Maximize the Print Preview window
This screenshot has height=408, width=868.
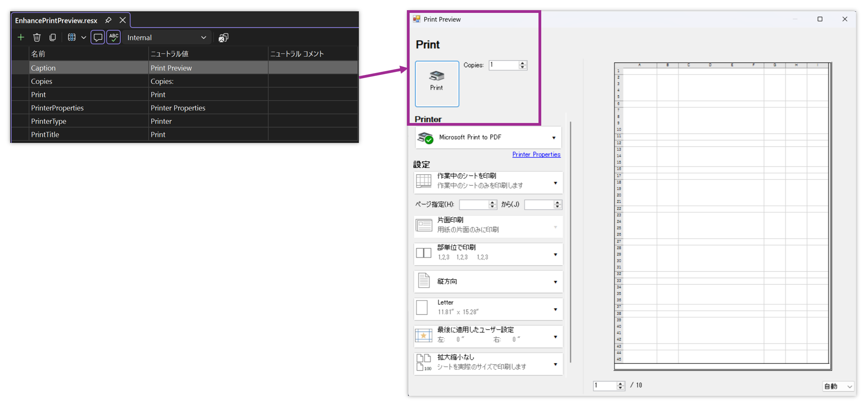click(820, 19)
